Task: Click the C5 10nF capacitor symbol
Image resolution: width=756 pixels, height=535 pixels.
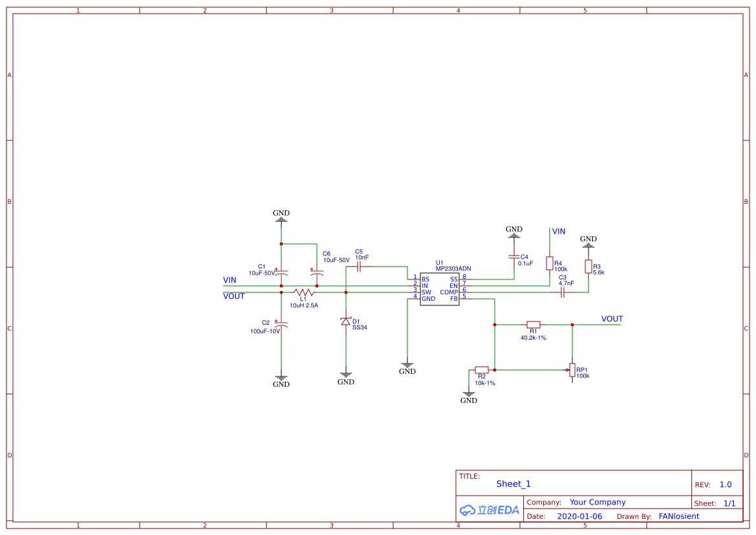Action: [359, 267]
